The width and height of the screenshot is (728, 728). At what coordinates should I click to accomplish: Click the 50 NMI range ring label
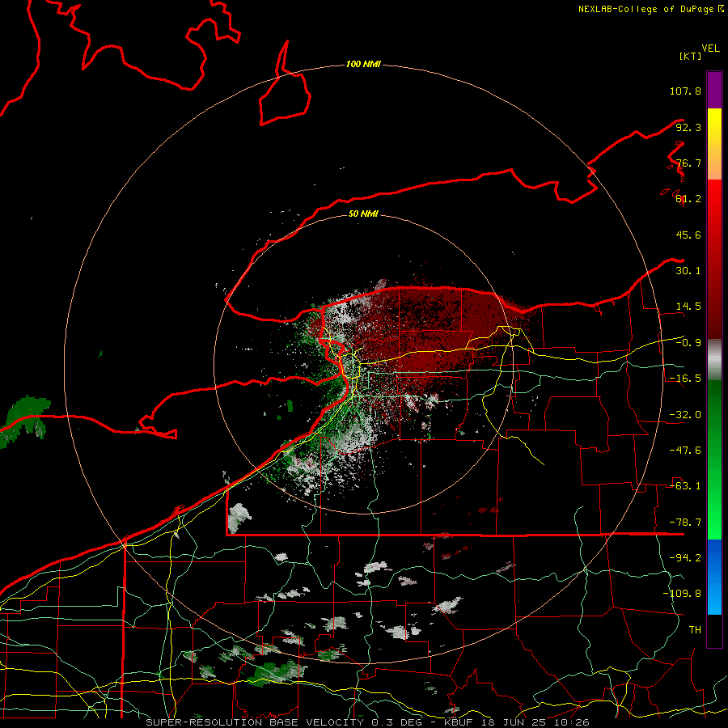point(363,214)
